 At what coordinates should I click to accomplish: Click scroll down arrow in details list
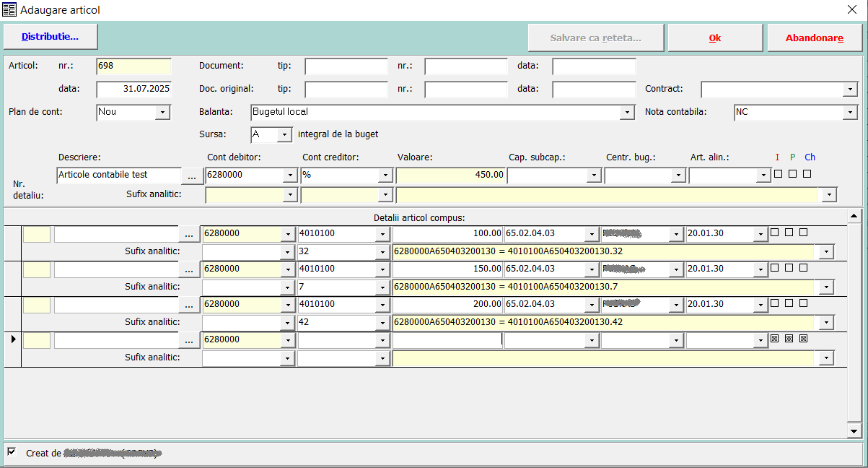click(854, 431)
